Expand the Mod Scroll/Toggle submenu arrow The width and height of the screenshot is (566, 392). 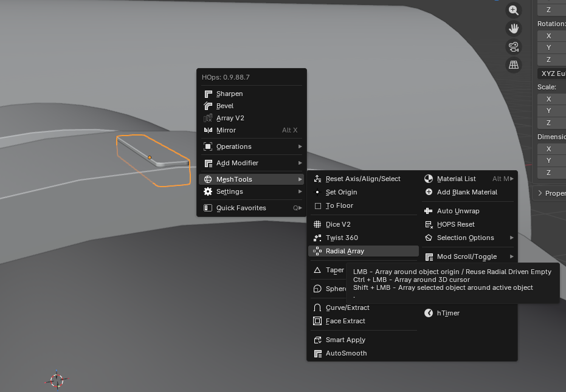[512, 256]
